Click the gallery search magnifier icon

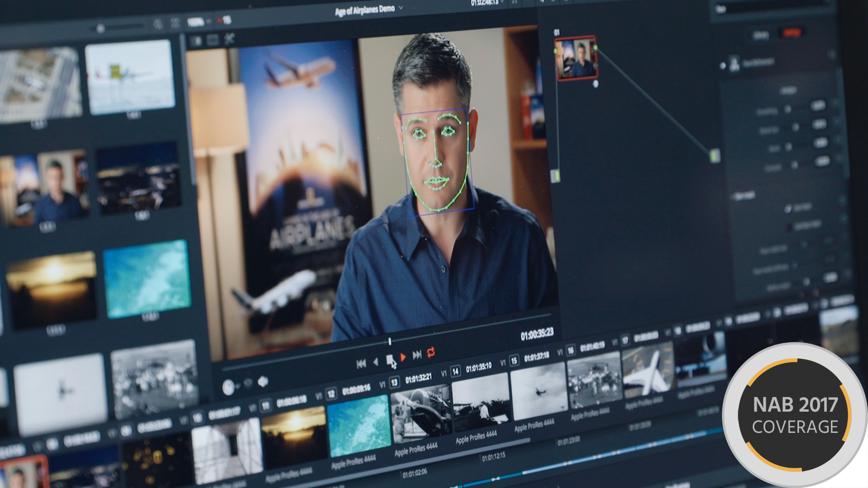(x=158, y=24)
